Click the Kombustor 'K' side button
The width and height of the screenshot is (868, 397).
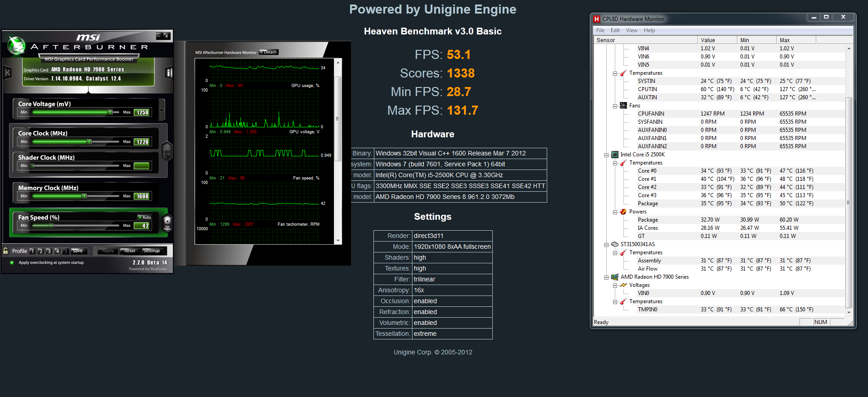(7, 73)
